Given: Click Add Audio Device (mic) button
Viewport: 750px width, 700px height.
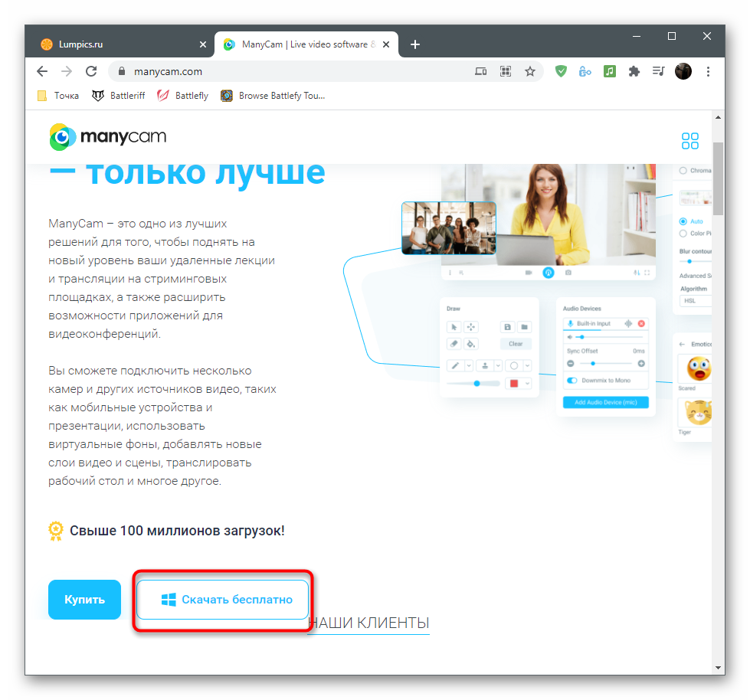Looking at the screenshot, I should (x=605, y=402).
